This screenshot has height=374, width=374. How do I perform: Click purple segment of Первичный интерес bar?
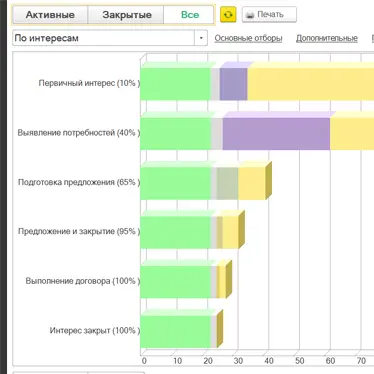click(x=233, y=84)
